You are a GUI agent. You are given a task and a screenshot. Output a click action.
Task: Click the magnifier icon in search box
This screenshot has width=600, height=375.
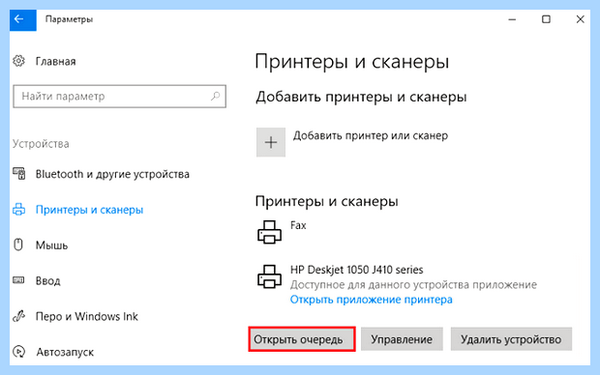(215, 96)
